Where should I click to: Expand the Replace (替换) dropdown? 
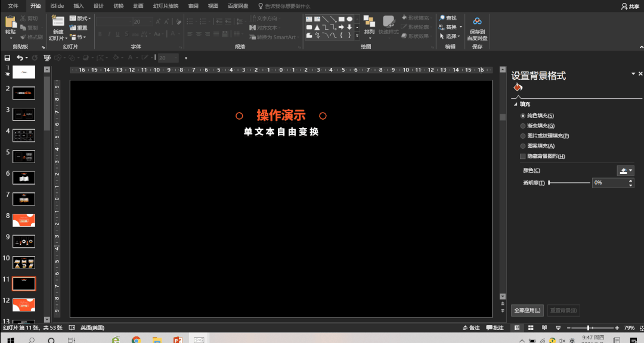(460, 26)
